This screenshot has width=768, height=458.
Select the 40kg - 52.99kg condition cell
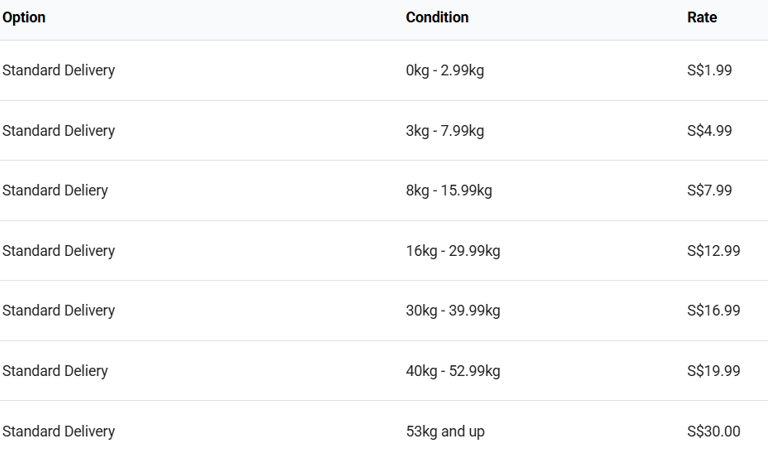click(453, 371)
